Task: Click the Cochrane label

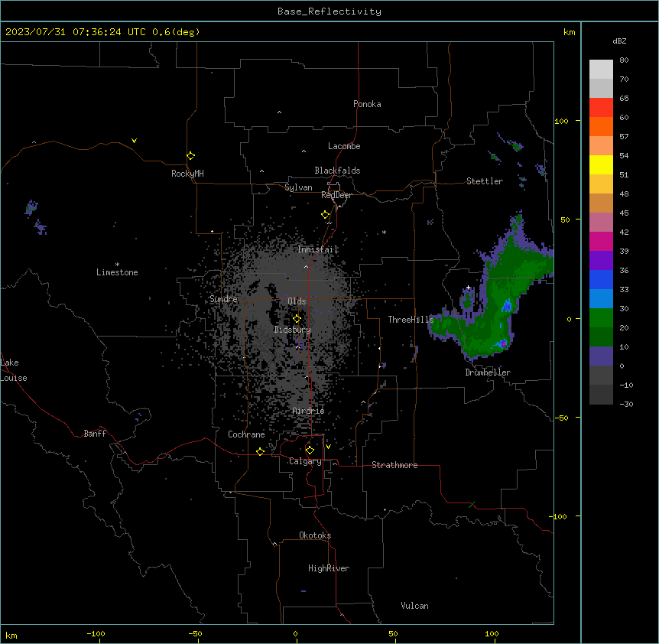Action: pyautogui.click(x=246, y=434)
